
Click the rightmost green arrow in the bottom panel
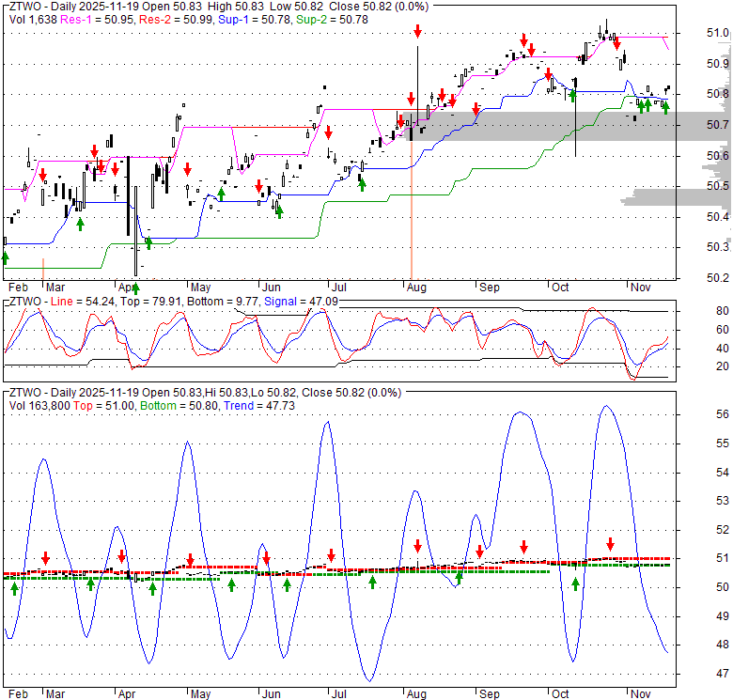pos(576,583)
